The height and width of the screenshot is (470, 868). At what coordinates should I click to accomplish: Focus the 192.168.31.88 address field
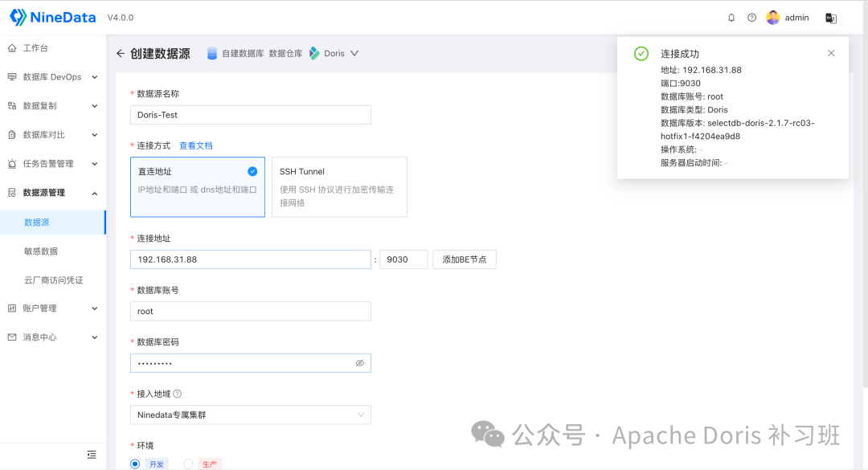point(250,259)
